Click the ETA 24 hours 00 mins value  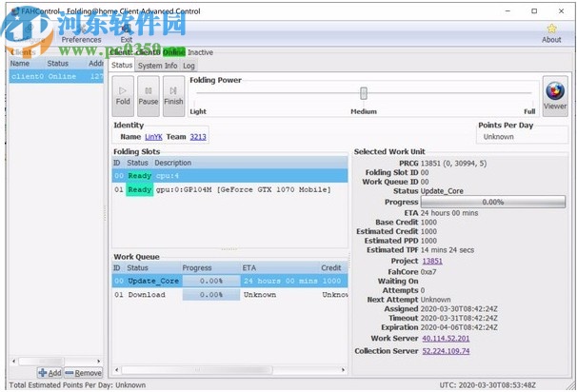pos(449,213)
